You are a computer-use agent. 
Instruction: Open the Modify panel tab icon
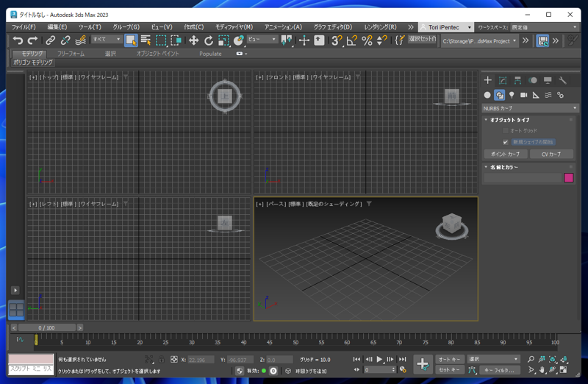(x=503, y=80)
